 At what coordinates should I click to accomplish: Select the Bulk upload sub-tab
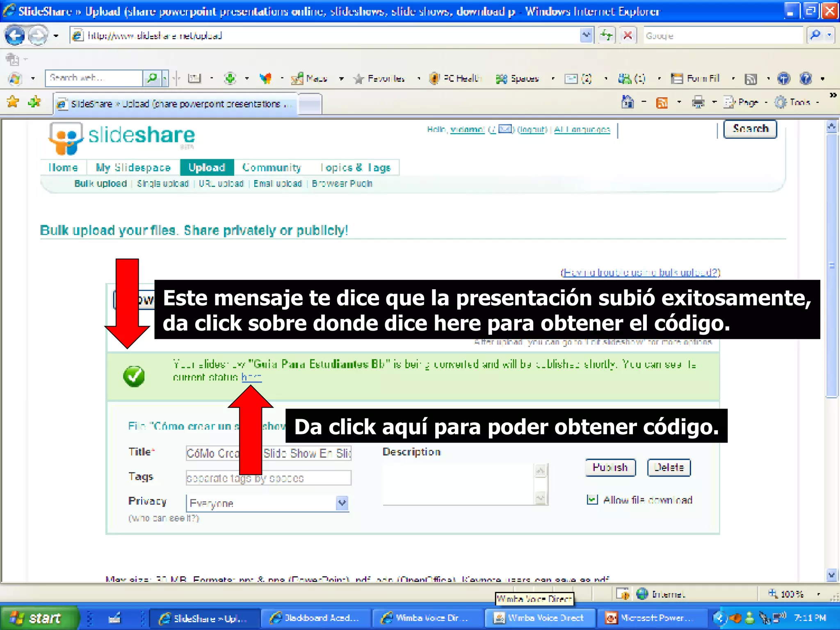[x=100, y=183]
